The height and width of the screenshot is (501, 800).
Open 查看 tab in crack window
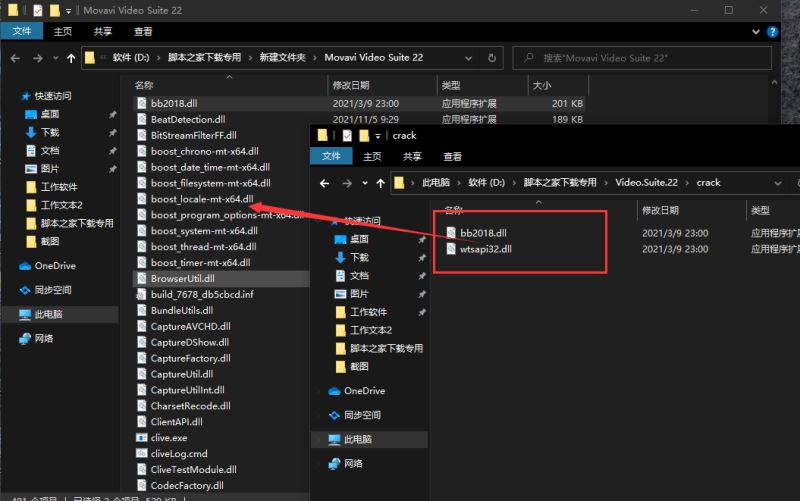coord(452,157)
